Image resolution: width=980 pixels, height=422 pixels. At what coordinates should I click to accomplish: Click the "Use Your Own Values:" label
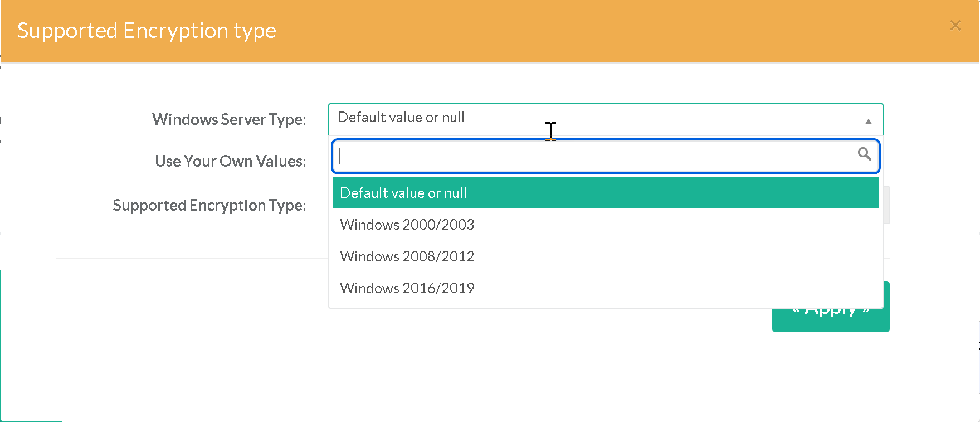230,161
